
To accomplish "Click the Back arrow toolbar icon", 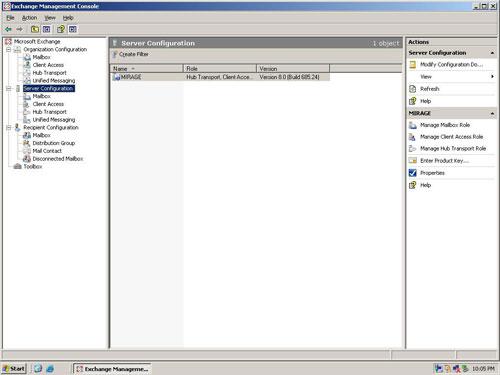I will (8, 29).
